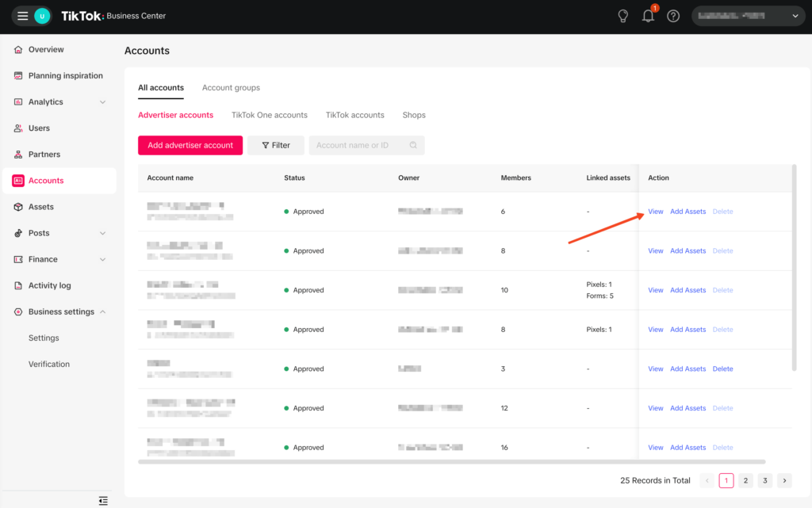This screenshot has width=812, height=508.
Task: Click the Assets cube icon
Action: tap(18, 207)
